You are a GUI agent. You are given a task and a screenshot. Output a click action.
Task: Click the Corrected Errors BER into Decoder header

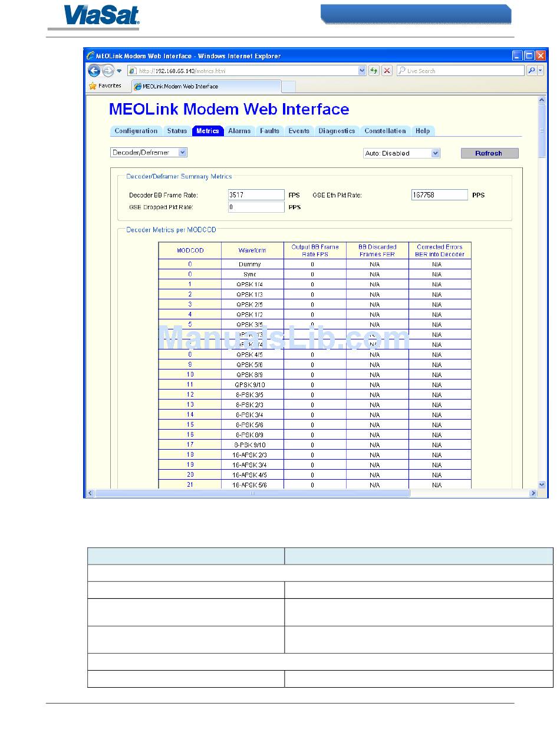tap(440, 250)
